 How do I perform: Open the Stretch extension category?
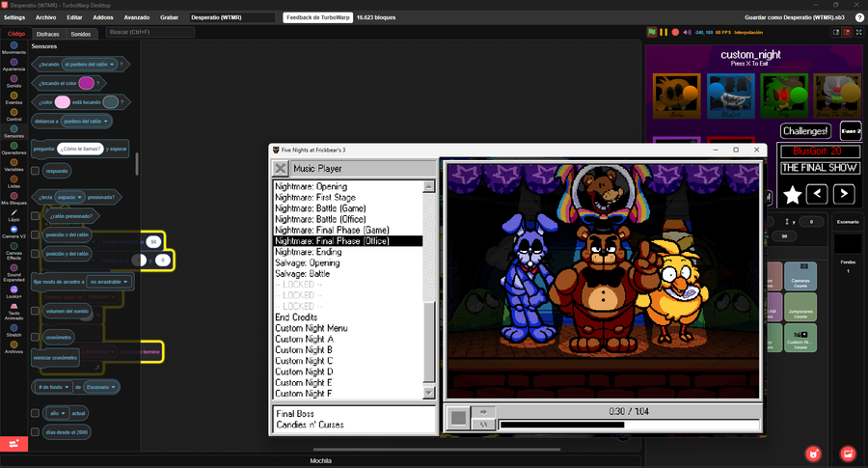click(x=14, y=331)
